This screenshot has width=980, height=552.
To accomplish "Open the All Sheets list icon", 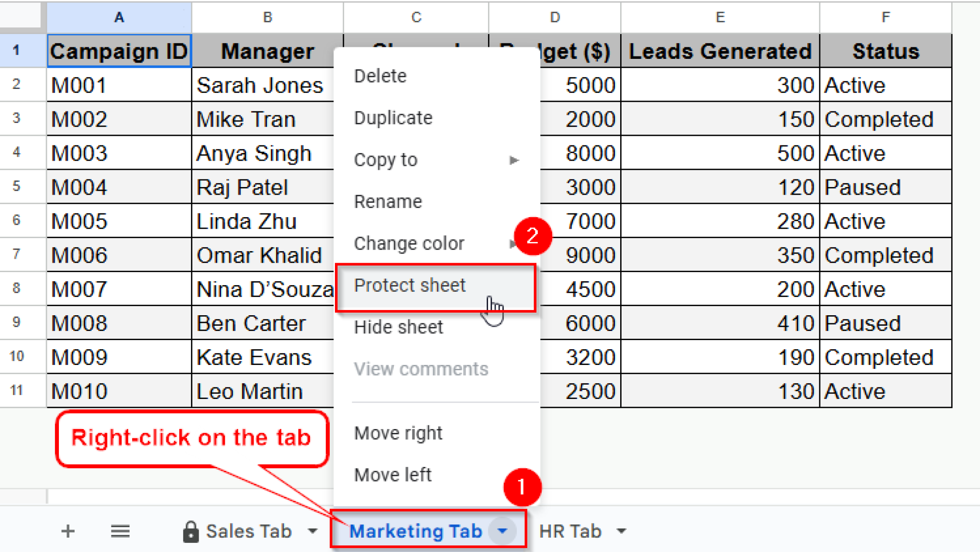I will (120, 531).
